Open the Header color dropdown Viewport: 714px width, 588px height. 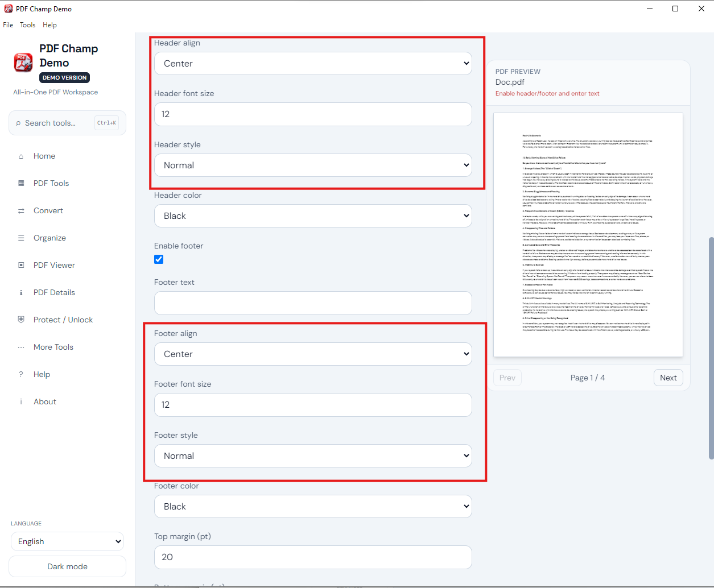(313, 216)
